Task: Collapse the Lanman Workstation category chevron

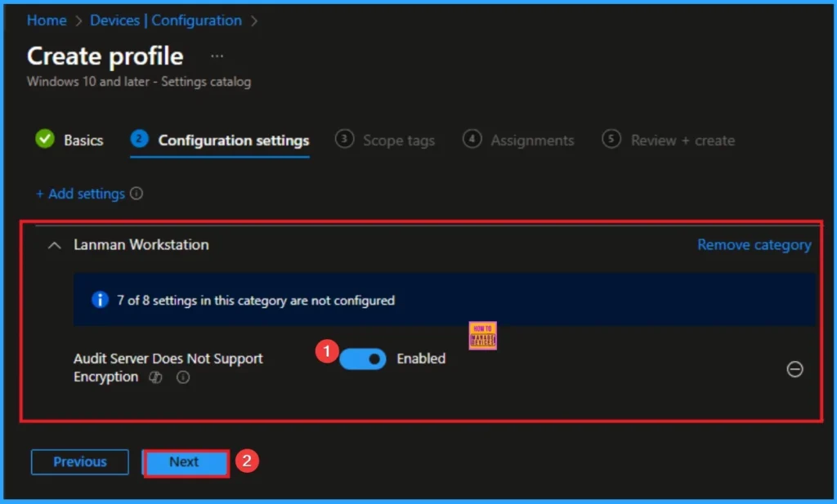Action: [55, 245]
